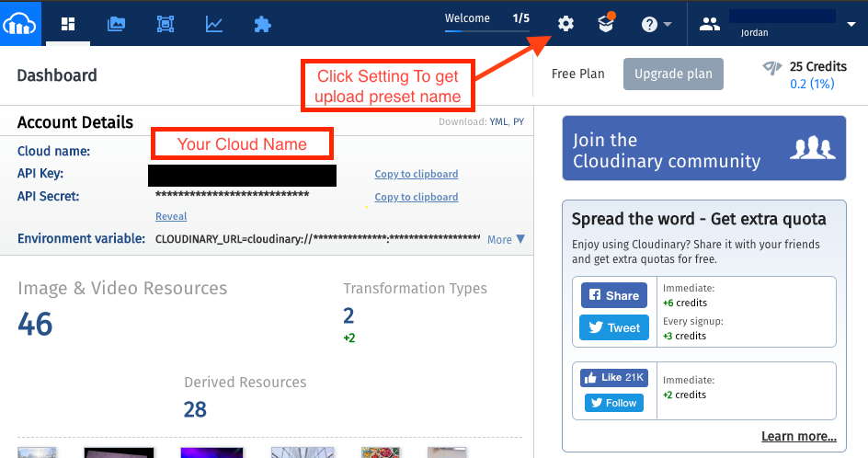
Task: Download the PY config file
Action: point(519,121)
